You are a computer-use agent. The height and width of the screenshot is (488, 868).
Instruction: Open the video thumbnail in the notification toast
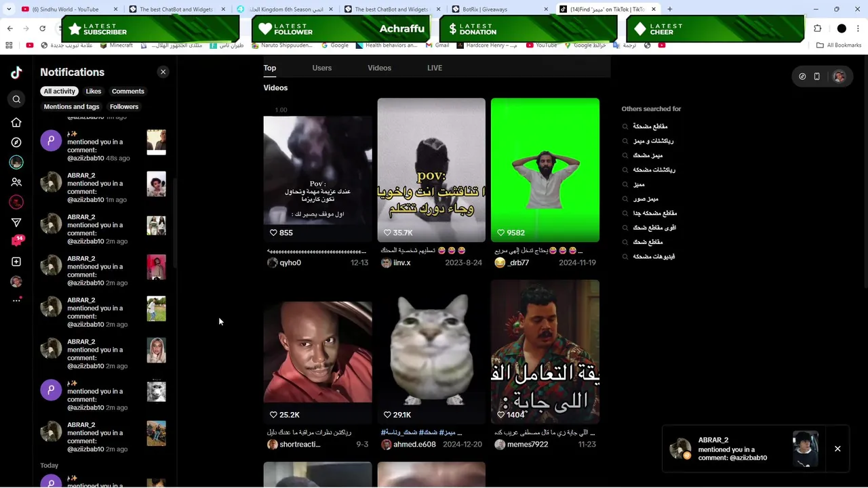click(x=806, y=449)
